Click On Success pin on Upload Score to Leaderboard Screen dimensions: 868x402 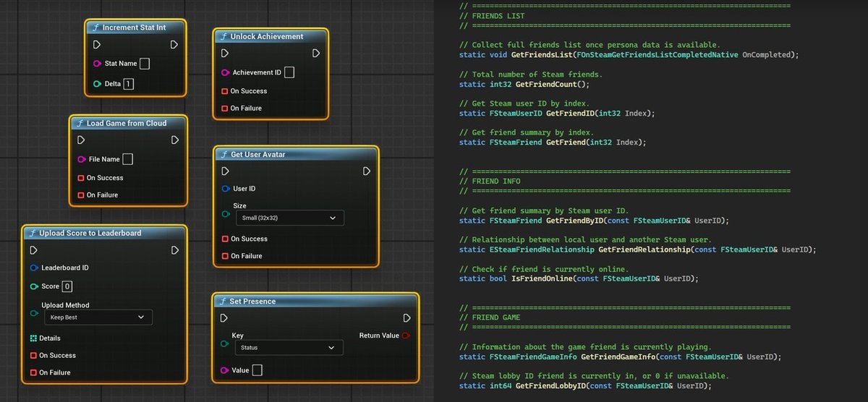pos(33,356)
